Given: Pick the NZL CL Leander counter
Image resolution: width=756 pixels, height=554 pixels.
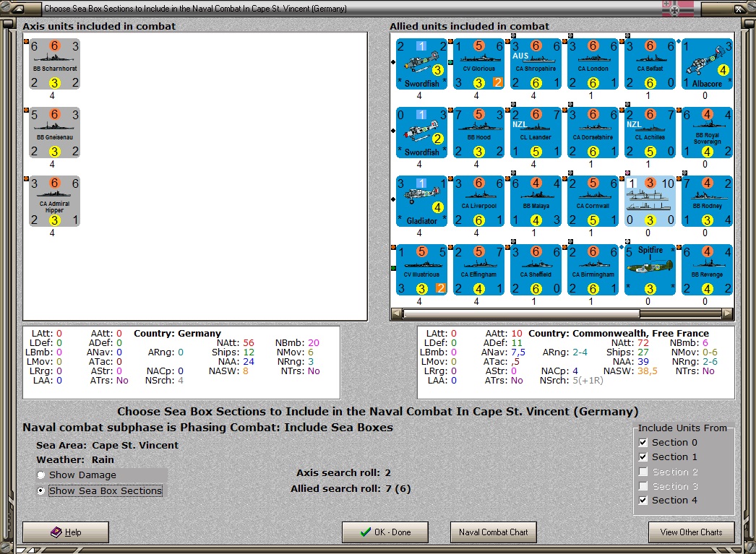Looking at the screenshot, I should [x=536, y=133].
